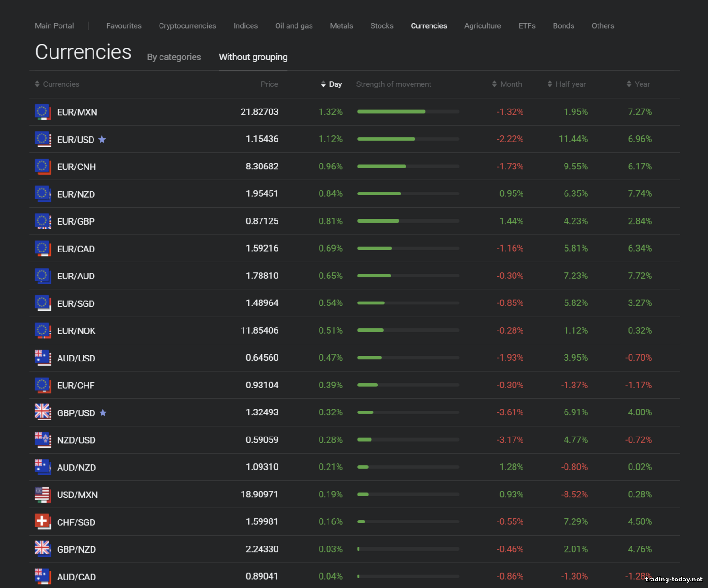Click the EUR/GBP flag icon

[x=43, y=221]
